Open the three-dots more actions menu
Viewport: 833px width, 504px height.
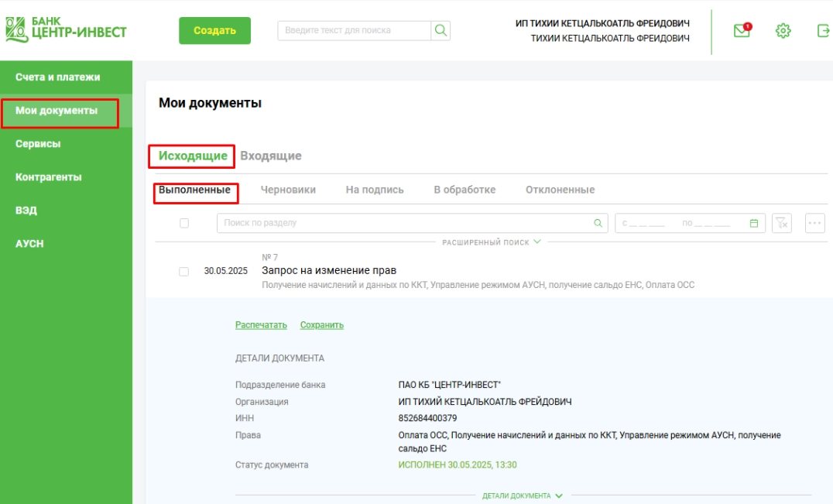(x=815, y=223)
